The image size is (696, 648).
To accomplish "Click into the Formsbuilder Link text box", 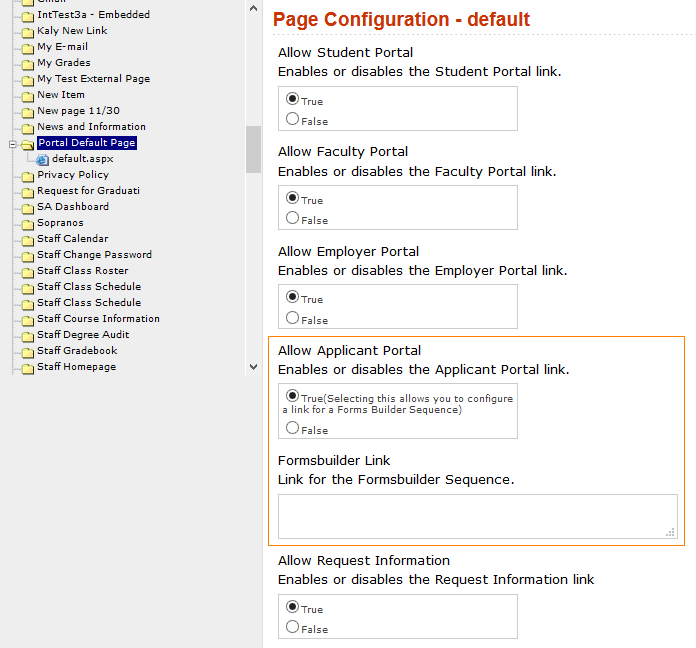I will pos(476,516).
